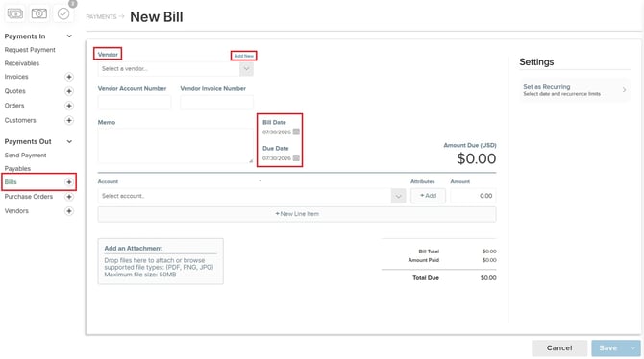Open the Due Date calendar picker

[296, 158]
